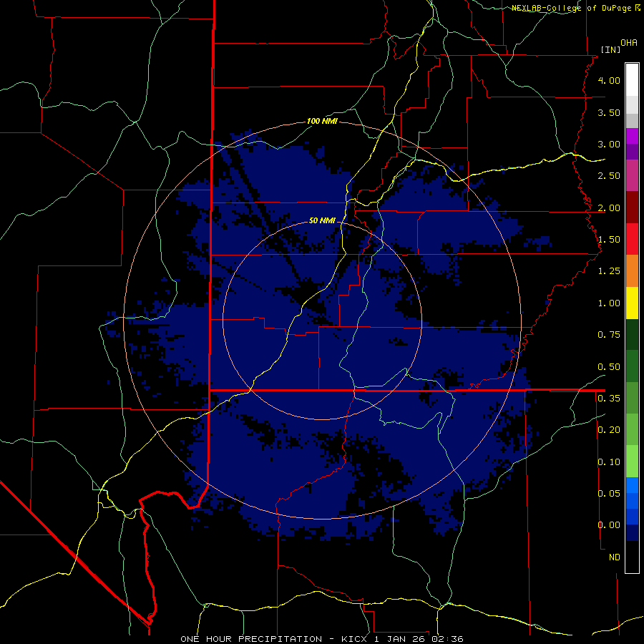Click the "50 NMI" range ring label
Screen dimensions: 644x644
pos(322,220)
